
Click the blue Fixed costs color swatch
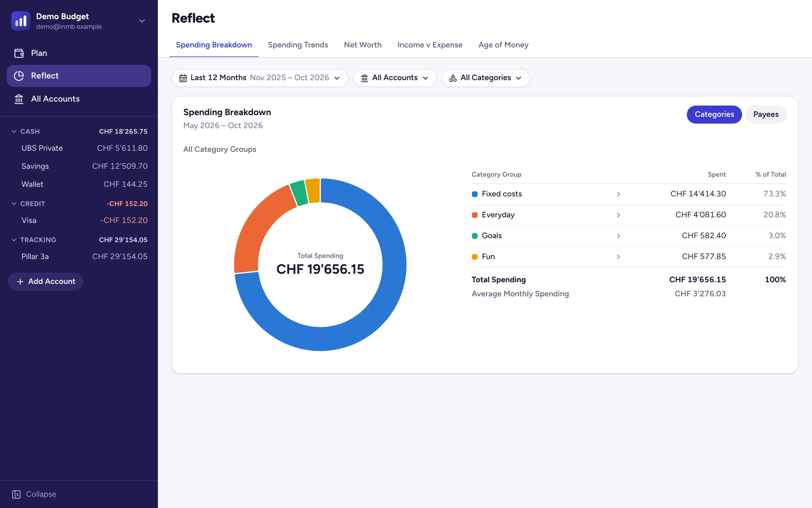point(475,194)
